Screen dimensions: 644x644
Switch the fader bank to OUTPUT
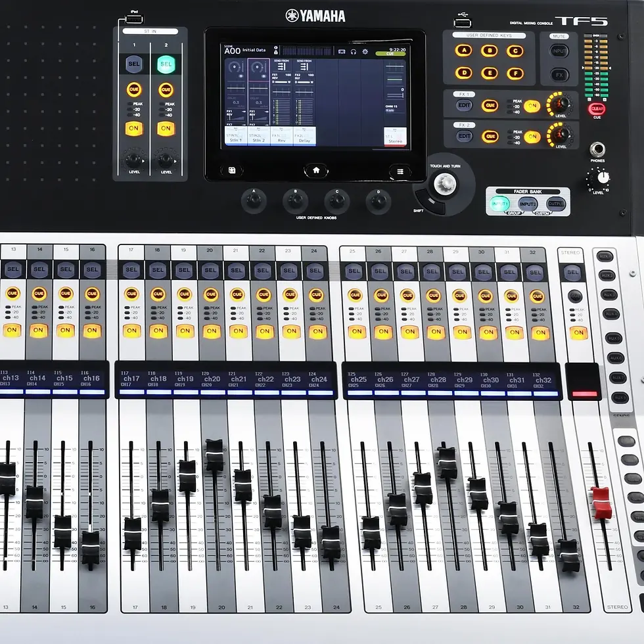(557, 204)
